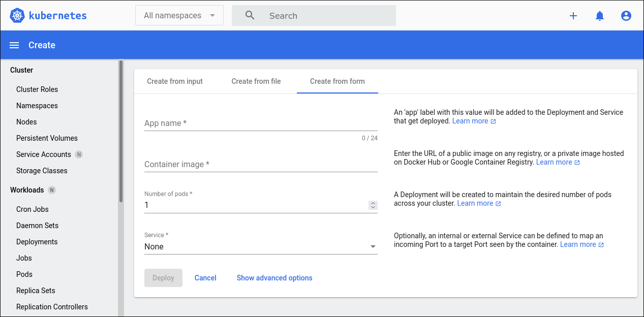Click Show advanced options
The height and width of the screenshot is (317, 644).
pyautogui.click(x=274, y=278)
